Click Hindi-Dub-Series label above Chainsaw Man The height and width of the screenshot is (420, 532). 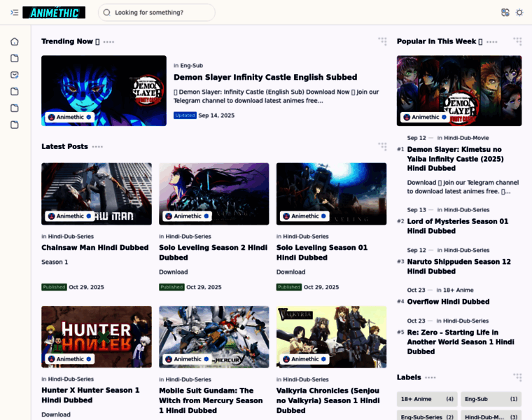coord(71,237)
